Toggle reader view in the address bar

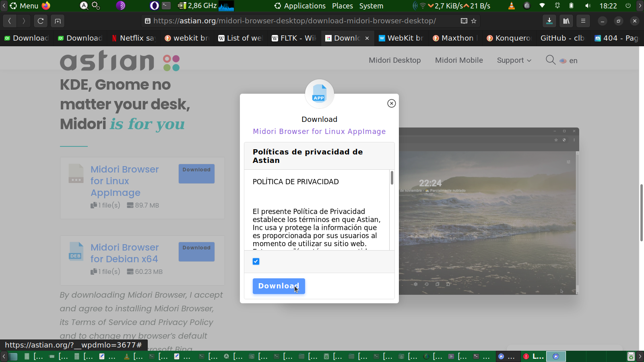click(464, 21)
